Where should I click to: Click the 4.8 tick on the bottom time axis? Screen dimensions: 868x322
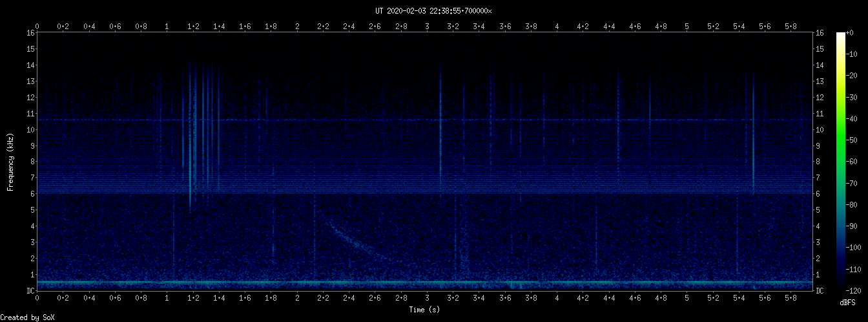click(x=661, y=298)
